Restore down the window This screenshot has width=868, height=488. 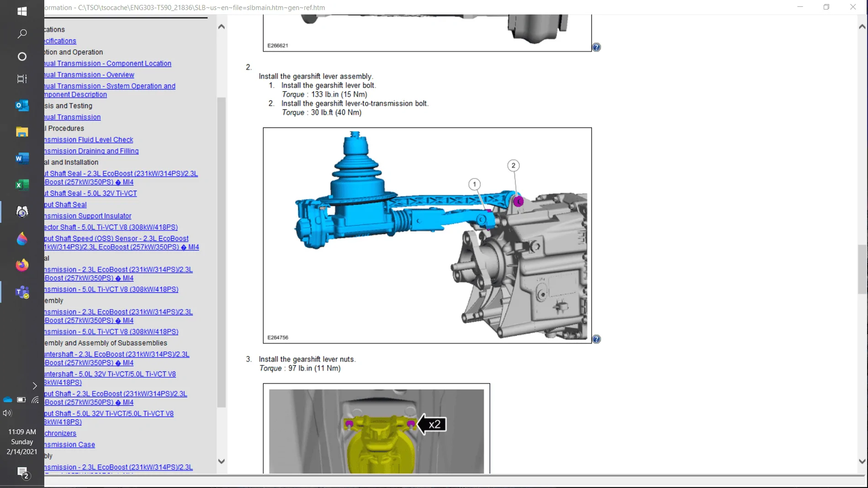point(826,7)
